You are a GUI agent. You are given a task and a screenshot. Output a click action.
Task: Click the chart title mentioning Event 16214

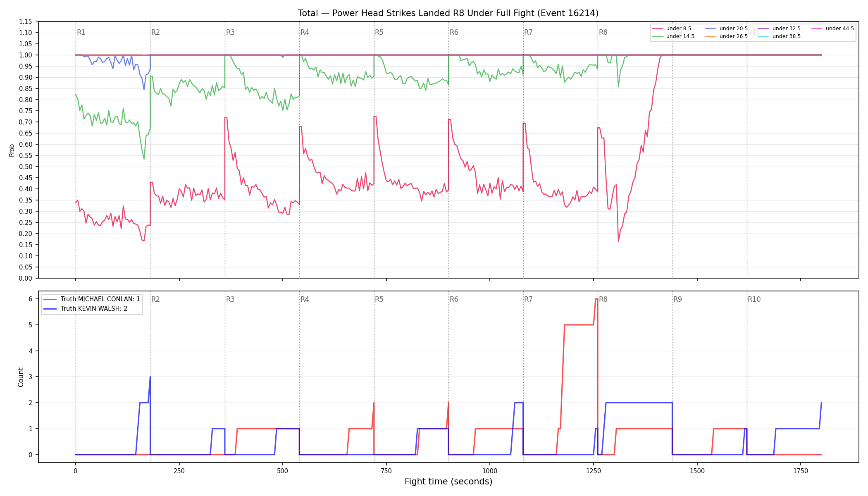448,13
